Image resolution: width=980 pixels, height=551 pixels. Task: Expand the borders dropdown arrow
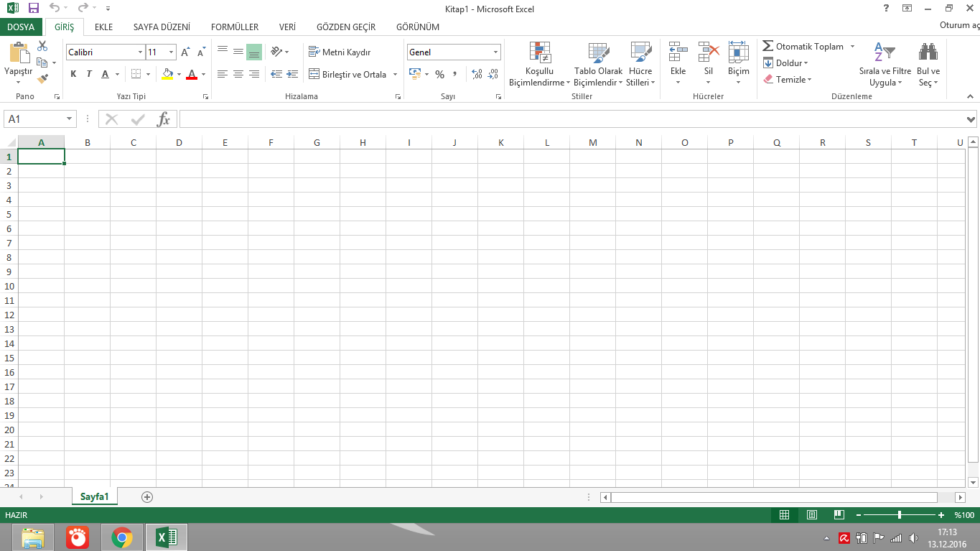(x=148, y=74)
